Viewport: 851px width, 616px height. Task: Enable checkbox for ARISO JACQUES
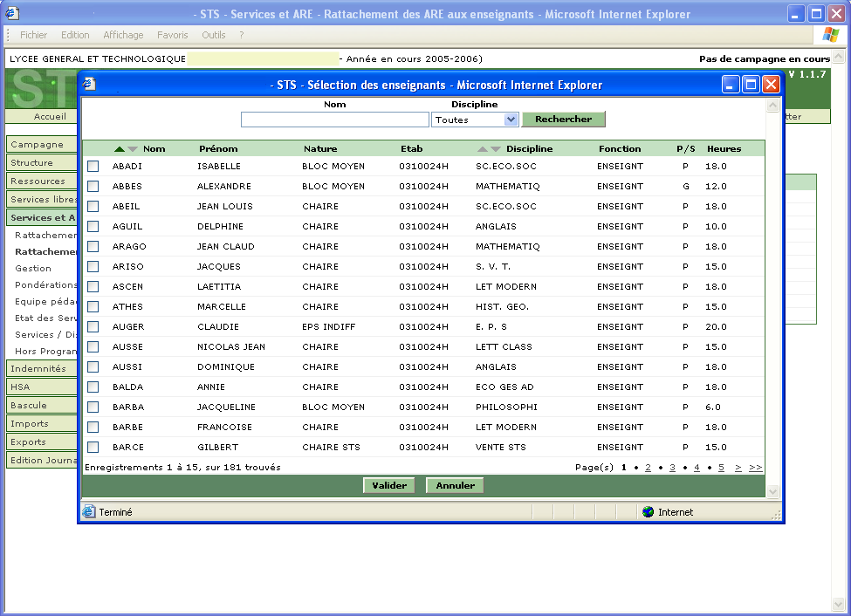(x=93, y=266)
